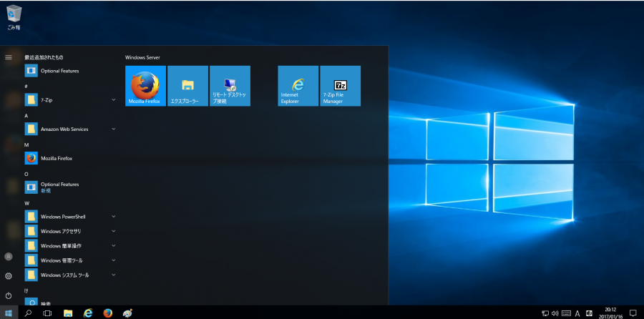Open the taskbar search magnifier
The height and width of the screenshot is (319, 644).
[x=29, y=313]
